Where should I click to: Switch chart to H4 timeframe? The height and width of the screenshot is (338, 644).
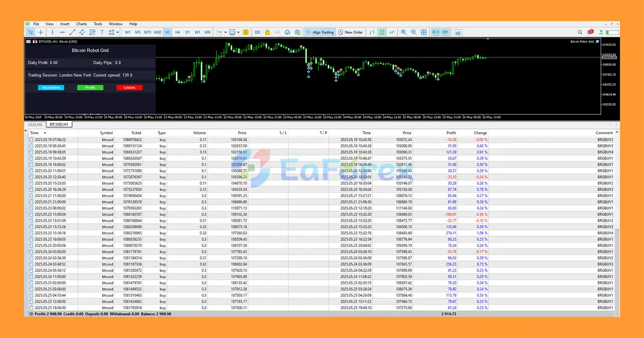click(x=178, y=32)
